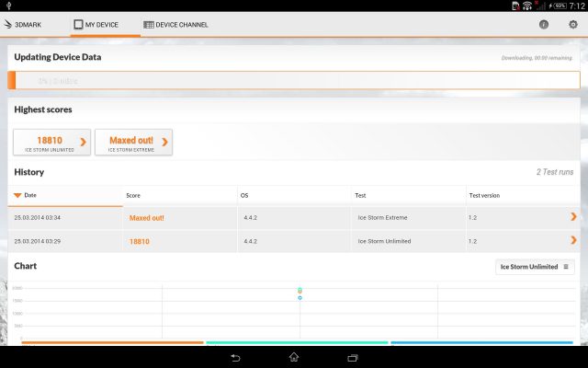Click the Maxed out! score in the history table
Viewport: 588px width, 368px height.
point(147,218)
